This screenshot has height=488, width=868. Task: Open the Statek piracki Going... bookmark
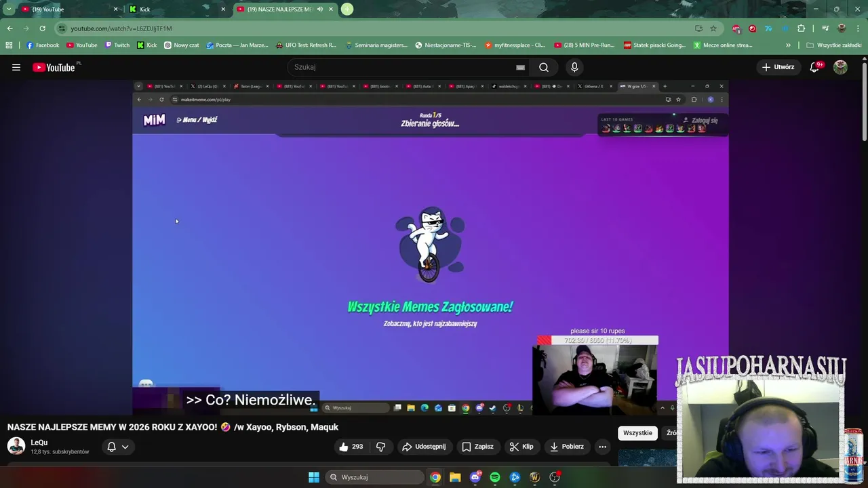coord(654,45)
